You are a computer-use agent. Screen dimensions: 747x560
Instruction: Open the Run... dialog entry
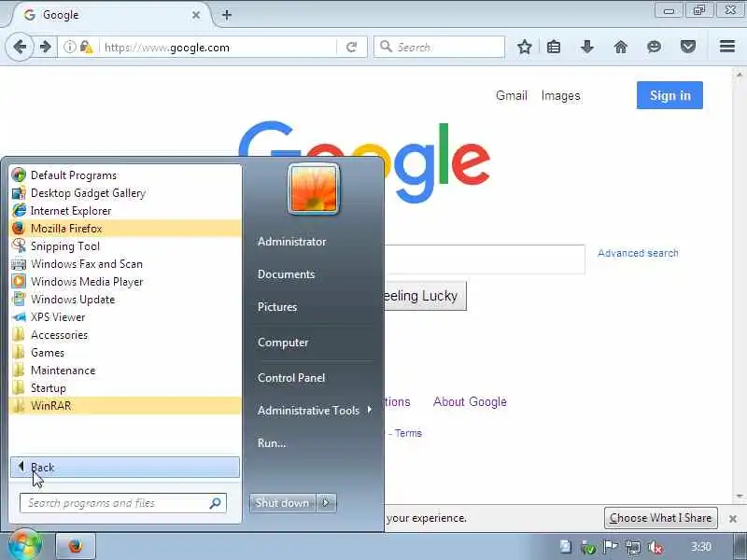coord(272,442)
